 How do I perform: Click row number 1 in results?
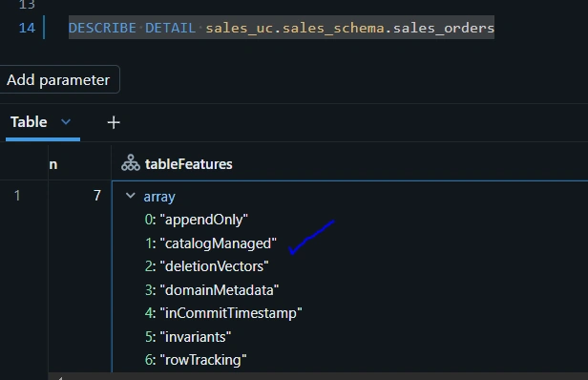tap(17, 196)
